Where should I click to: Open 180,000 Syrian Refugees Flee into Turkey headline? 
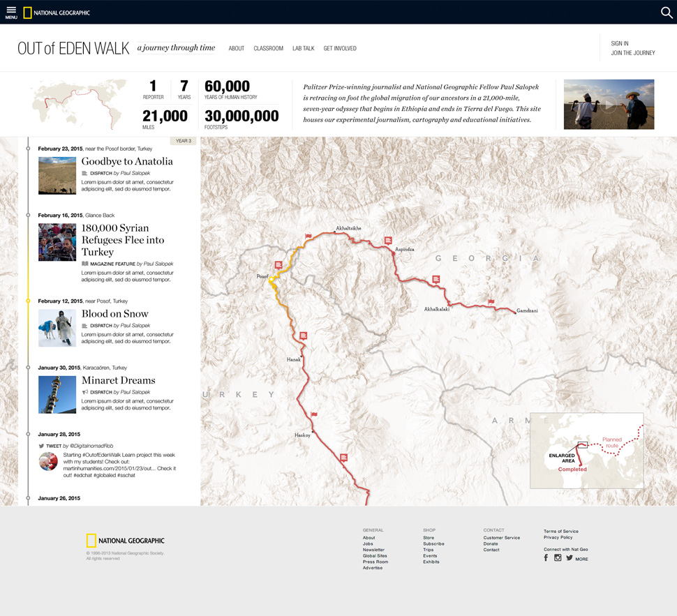pos(123,240)
